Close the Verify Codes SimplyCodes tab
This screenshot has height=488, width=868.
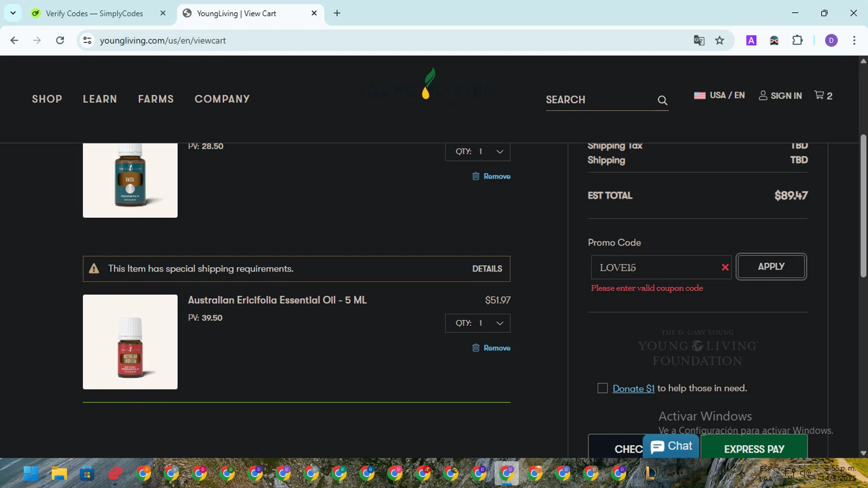click(x=163, y=13)
